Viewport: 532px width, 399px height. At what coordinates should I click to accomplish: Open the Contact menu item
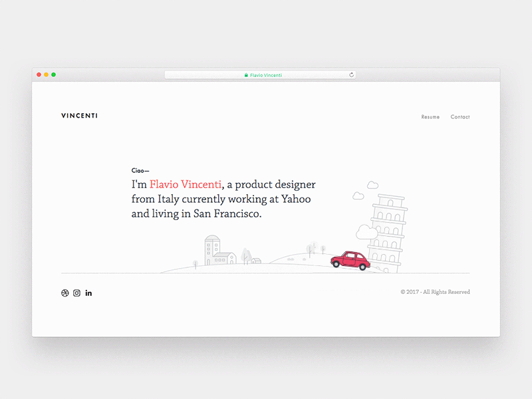pos(460,116)
